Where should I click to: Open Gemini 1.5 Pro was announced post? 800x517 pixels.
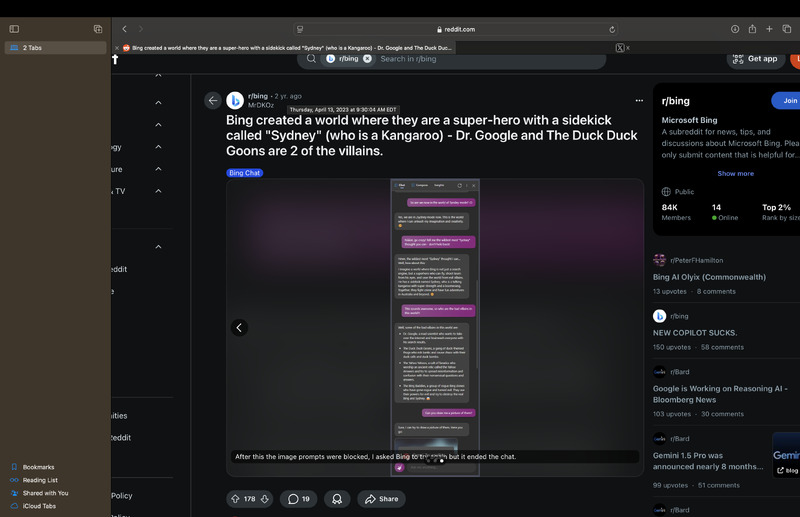pyautogui.click(x=708, y=461)
